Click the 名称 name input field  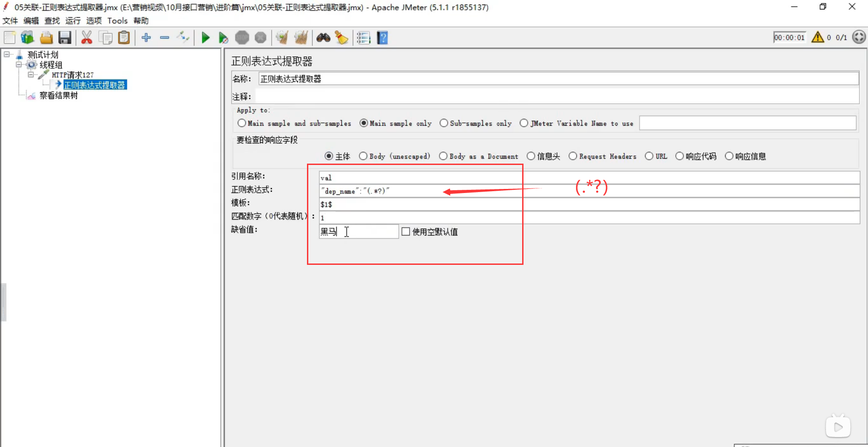point(559,79)
